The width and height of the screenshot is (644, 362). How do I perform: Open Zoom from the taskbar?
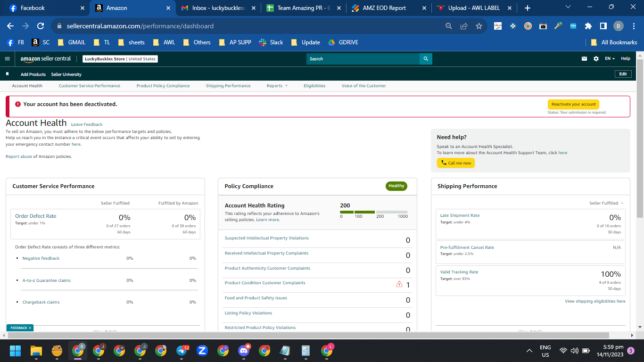202,351
